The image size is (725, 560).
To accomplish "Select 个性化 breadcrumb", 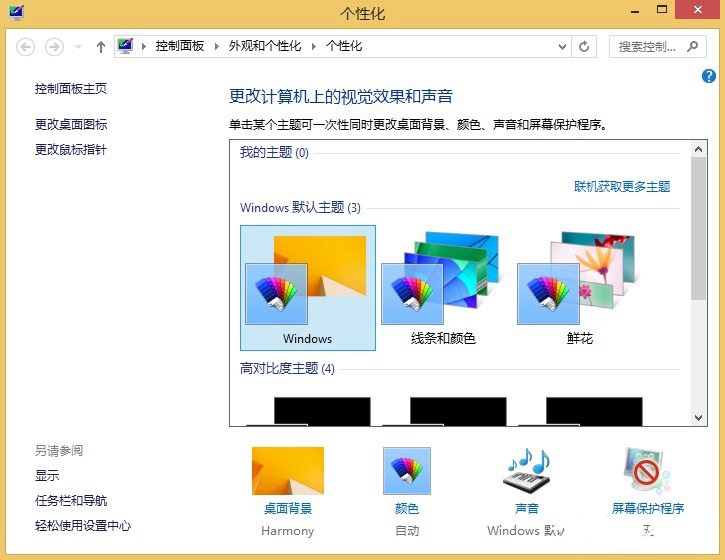I will tap(344, 46).
